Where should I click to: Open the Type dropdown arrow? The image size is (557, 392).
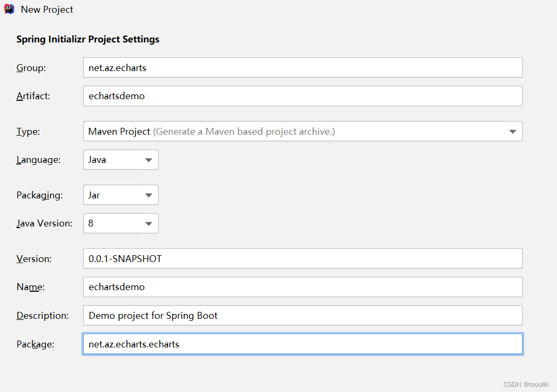click(512, 132)
